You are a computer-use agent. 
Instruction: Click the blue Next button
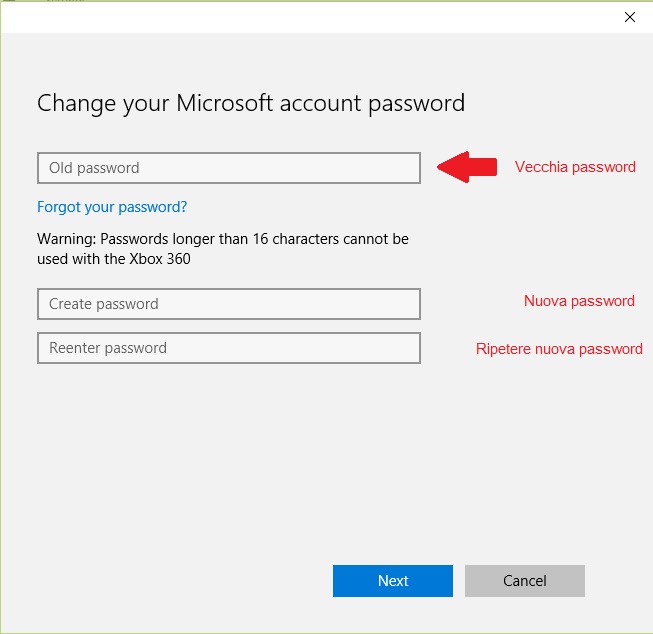tap(393, 581)
